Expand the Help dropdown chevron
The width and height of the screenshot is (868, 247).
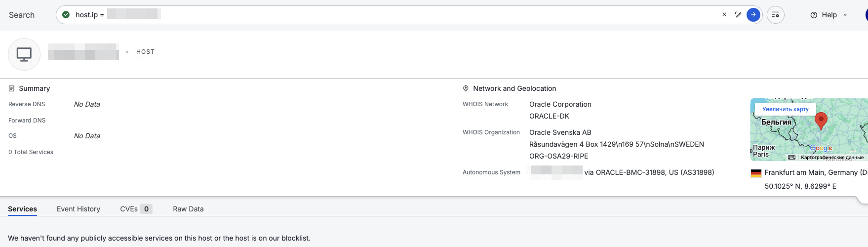845,15
